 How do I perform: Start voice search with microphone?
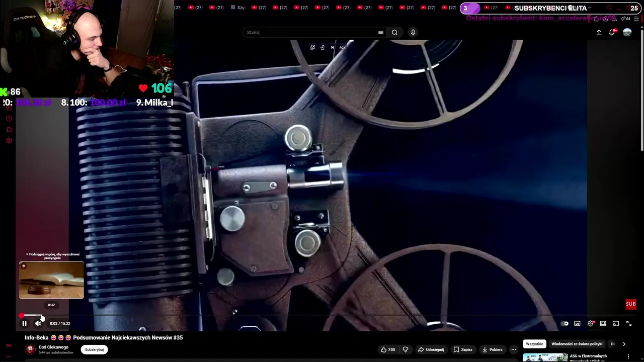click(x=413, y=32)
